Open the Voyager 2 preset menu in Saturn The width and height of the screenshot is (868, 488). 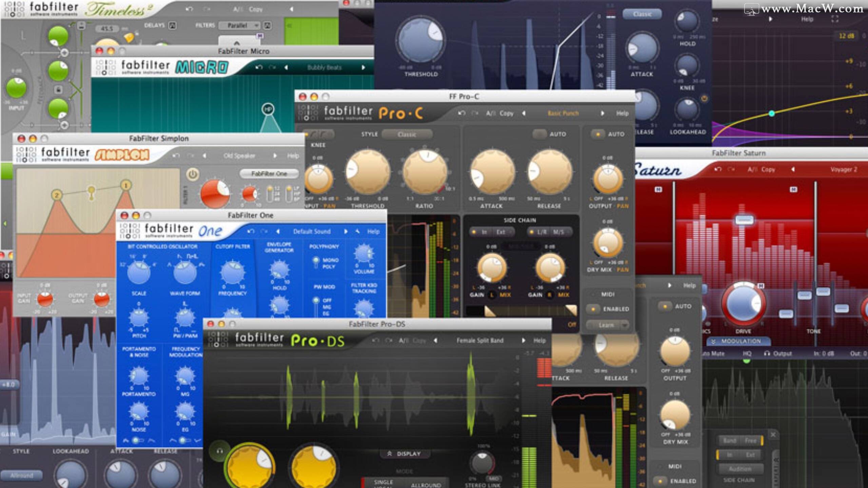tap(844, 169)
